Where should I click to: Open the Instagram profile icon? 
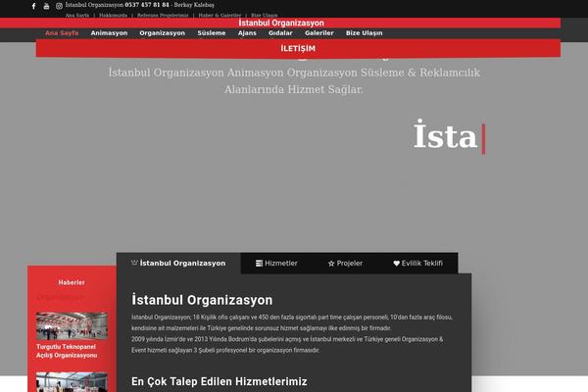coord(59,6)
